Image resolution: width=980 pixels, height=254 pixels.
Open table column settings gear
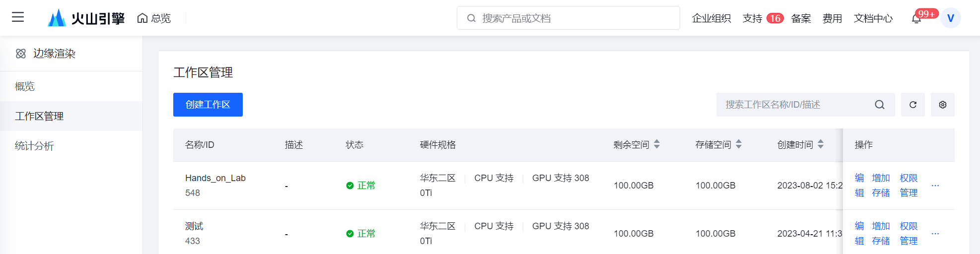[942, 105]
